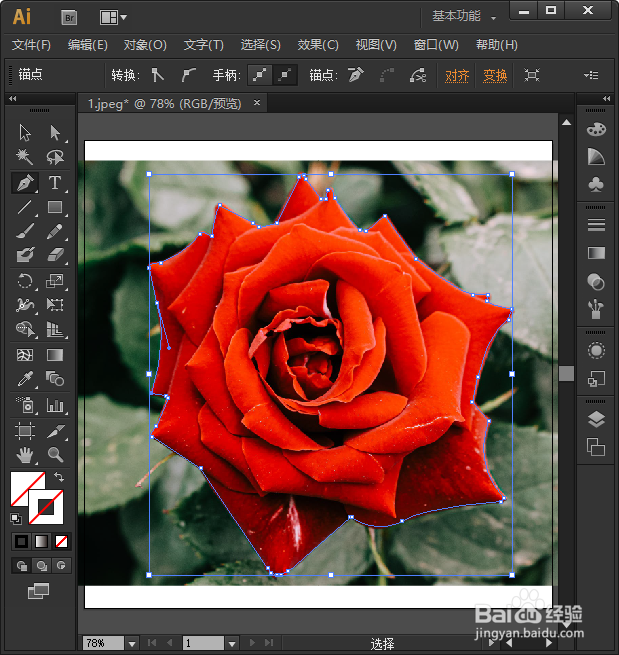Select the Blend tool
This screenshot has height=655, width=619.
tap(55, 379)
